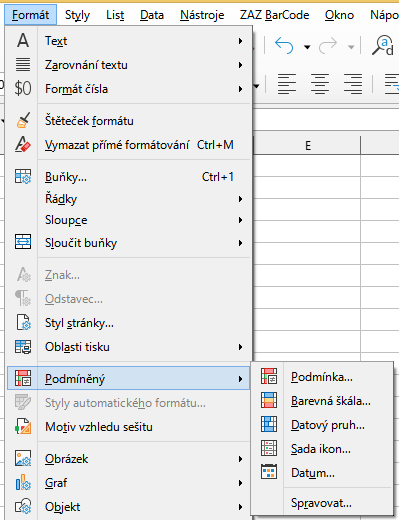Screen dimensions: 399x520
Task: Click the icon set icon
Action: click(x=269, y=448)
